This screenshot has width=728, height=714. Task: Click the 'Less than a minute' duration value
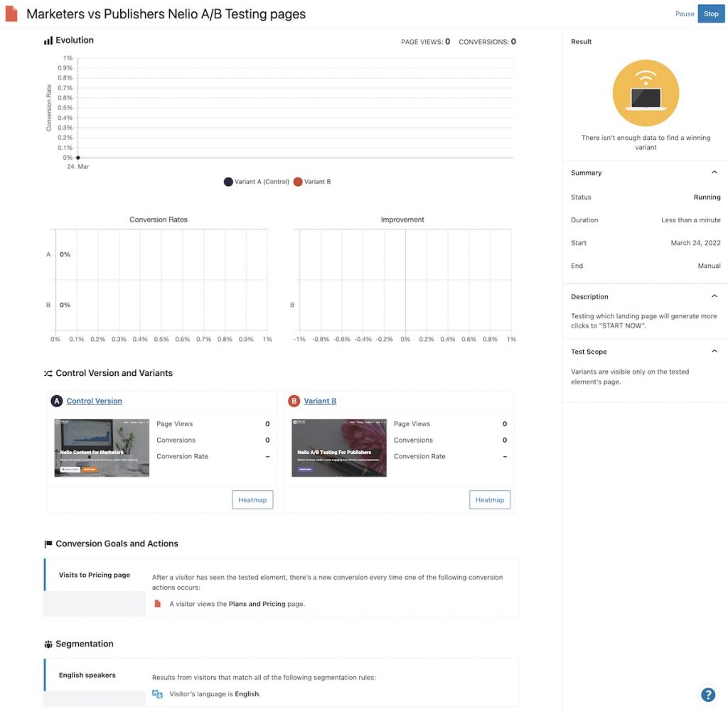click(x=691, y=220)
